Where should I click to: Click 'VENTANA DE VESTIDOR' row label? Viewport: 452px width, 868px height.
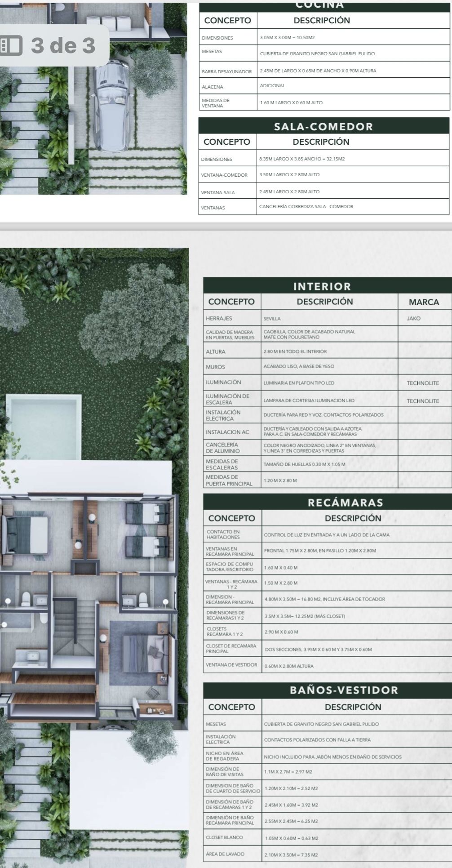pos(231,665)
